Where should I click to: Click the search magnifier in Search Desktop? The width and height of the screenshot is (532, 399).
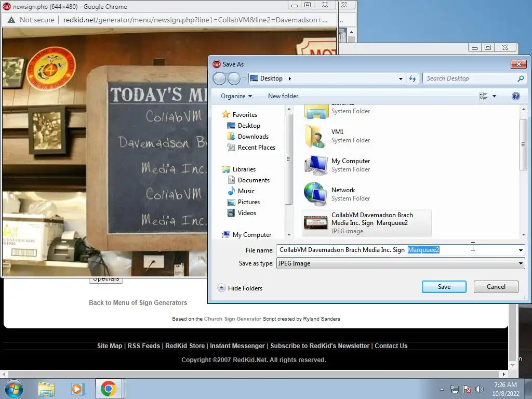521,79
